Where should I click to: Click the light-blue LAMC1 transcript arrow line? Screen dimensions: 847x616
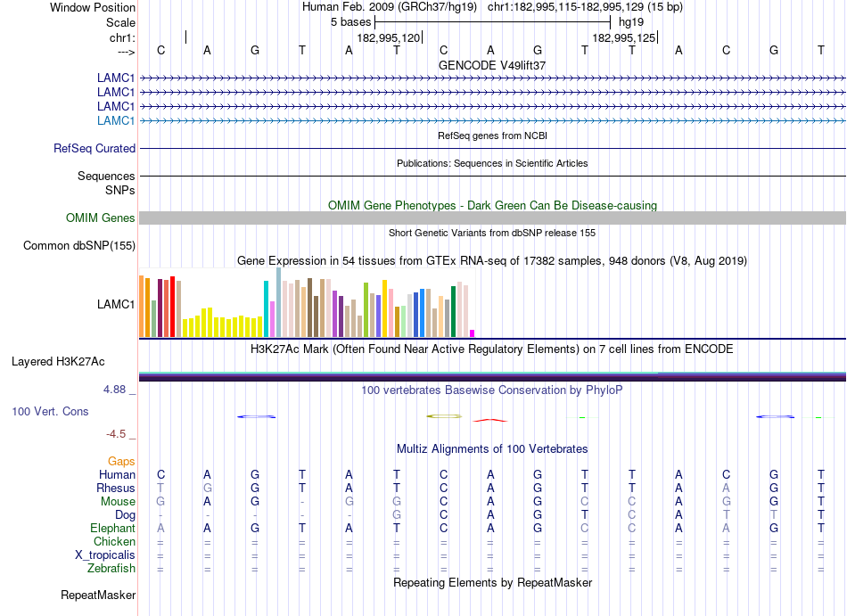(492, 121)
